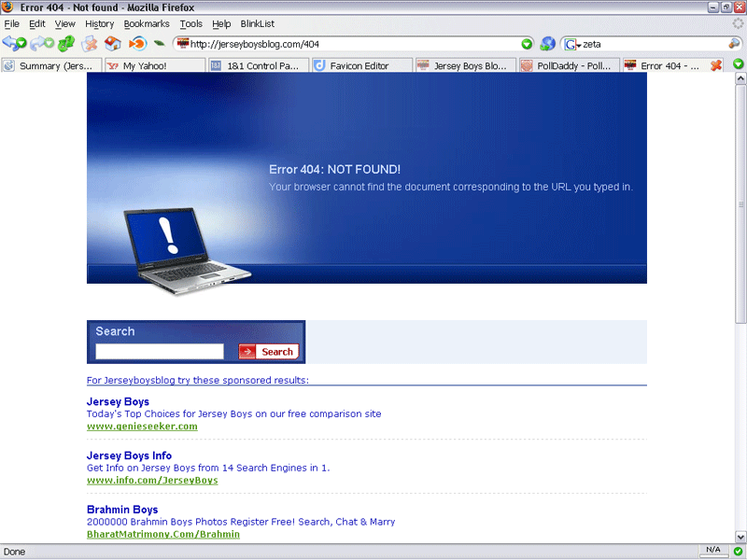Image resolution: width=747 pixels, height=560 pixels.
Task: Stop loading with the red X icon
Action: pyautogui.click(x=89, y=44)
